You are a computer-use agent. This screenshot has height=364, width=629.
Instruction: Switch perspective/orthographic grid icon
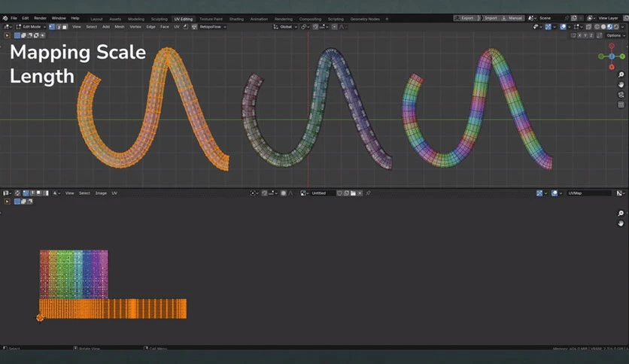621,105
